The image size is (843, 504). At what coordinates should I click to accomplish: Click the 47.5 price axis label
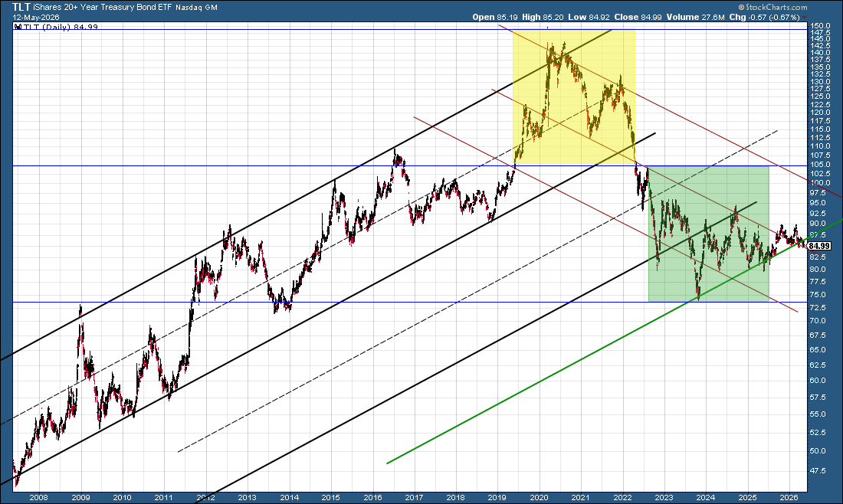click(818, 471)
